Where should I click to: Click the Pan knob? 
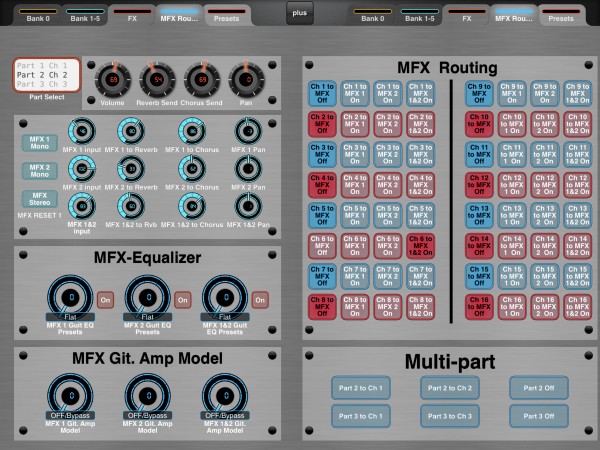pos(246,80)
